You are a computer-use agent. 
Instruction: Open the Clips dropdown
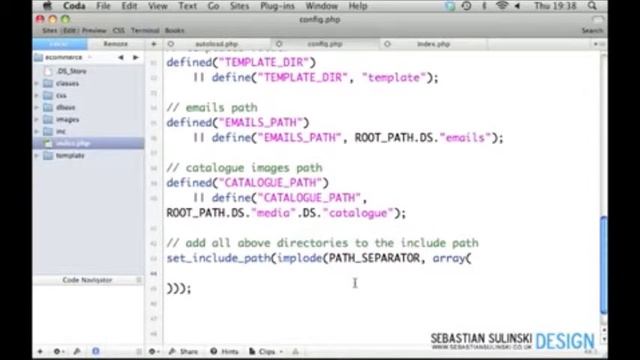point(265,351)
